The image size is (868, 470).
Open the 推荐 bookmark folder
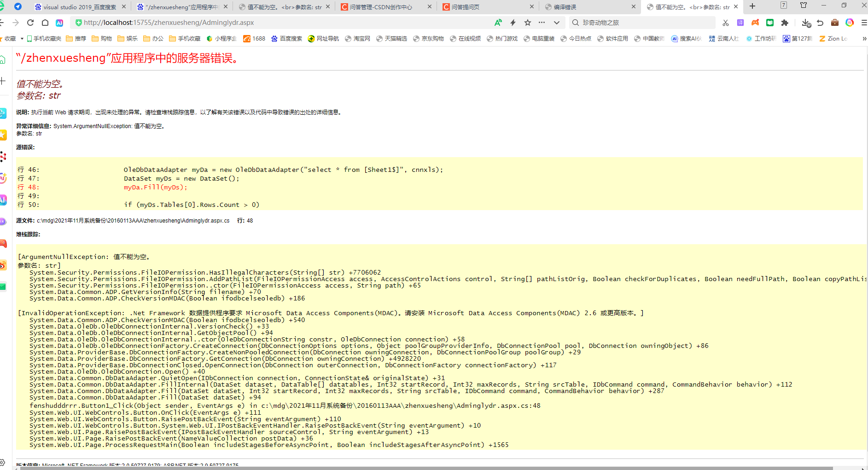pos(76,39)
